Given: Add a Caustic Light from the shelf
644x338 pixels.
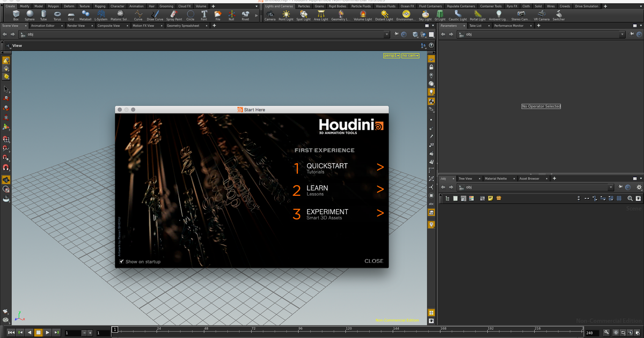Looking at the screenshot, I should pos(458,15).
